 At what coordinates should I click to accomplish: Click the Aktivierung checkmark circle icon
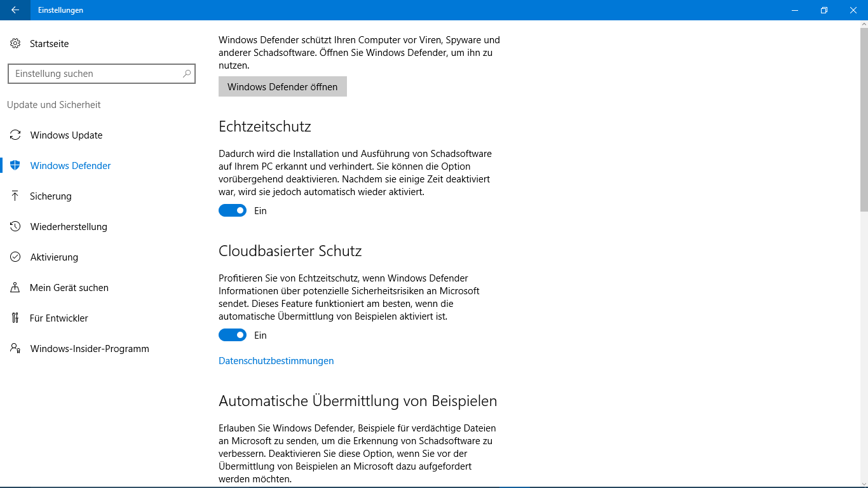pos(15,257)
